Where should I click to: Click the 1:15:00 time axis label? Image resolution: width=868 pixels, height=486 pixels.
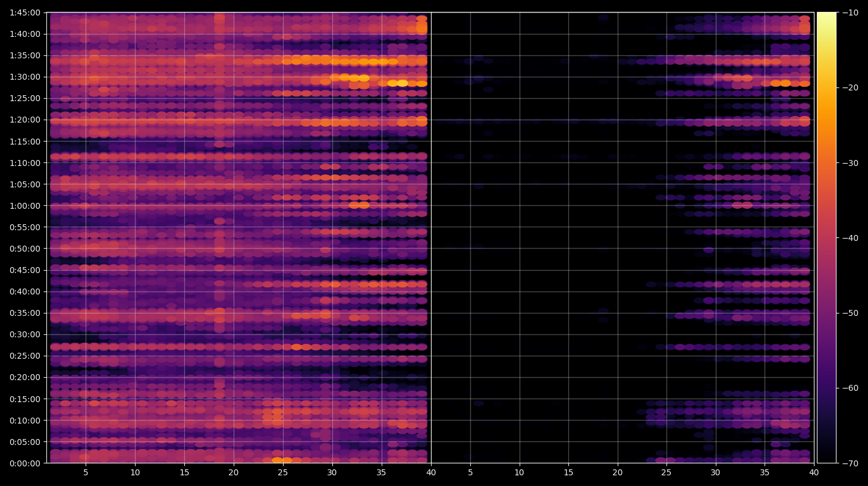tap(25, 142)
